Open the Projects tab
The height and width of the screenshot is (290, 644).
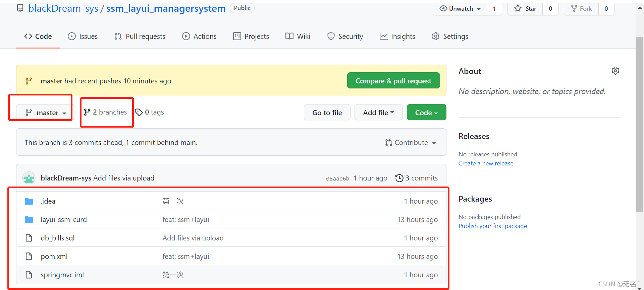click(x=251, y=37)
